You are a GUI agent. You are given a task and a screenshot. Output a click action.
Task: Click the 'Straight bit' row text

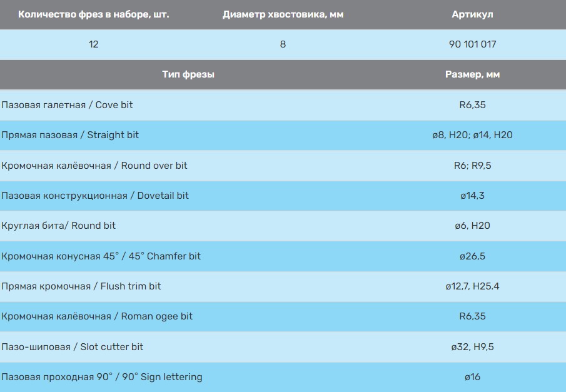[x=70, y=135]
